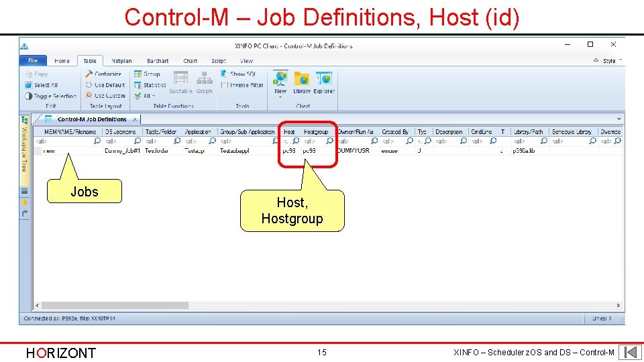Switch to the Chart ribbon tab

(x=190, y=61)
